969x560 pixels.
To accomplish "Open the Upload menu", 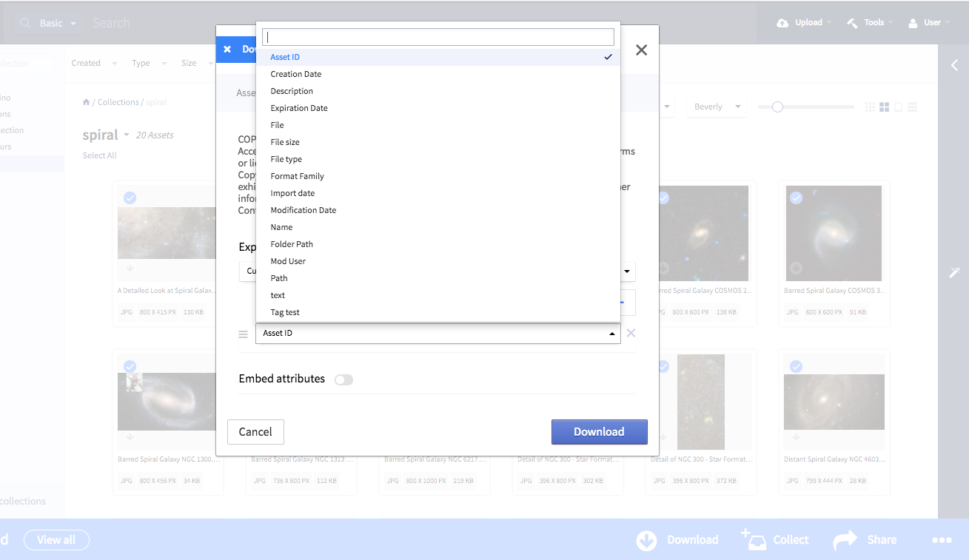I will coord(803,23).
